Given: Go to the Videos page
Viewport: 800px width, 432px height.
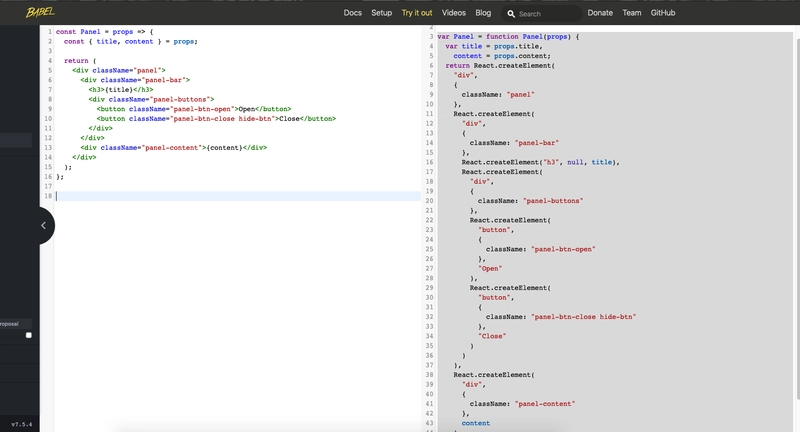Looking at the screenshot, I should click(x=454, y=13).
